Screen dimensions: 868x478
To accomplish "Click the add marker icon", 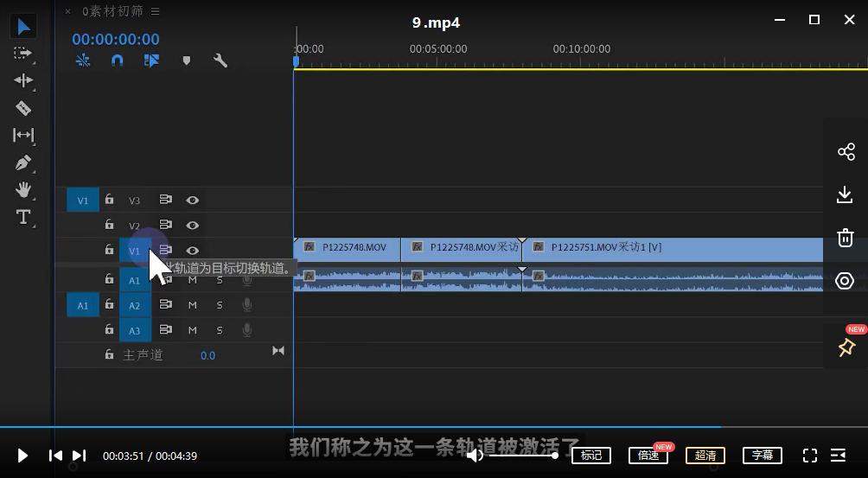I will pyautogui.click(x=186, y=61).
